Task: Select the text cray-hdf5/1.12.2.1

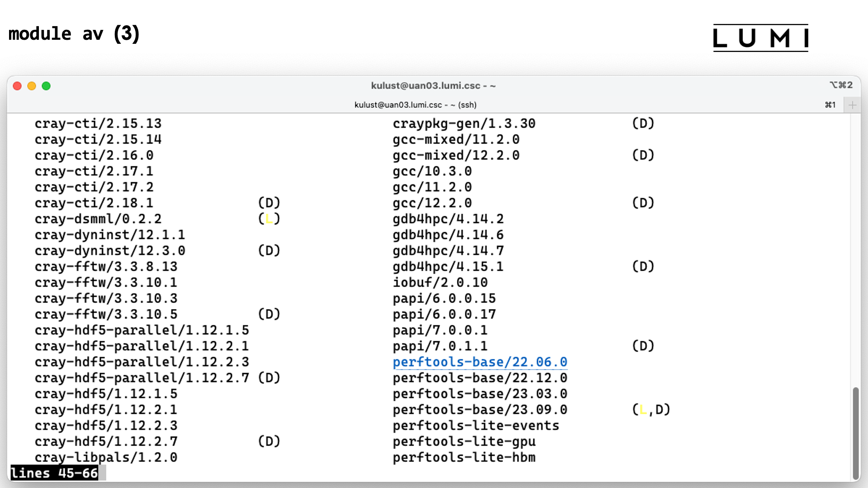Action: (x=106, y=410)
